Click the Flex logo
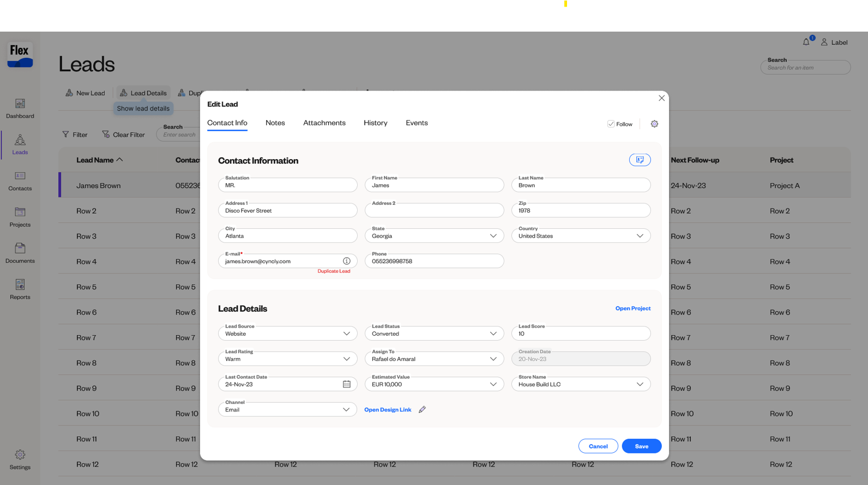 coord(20,54)
